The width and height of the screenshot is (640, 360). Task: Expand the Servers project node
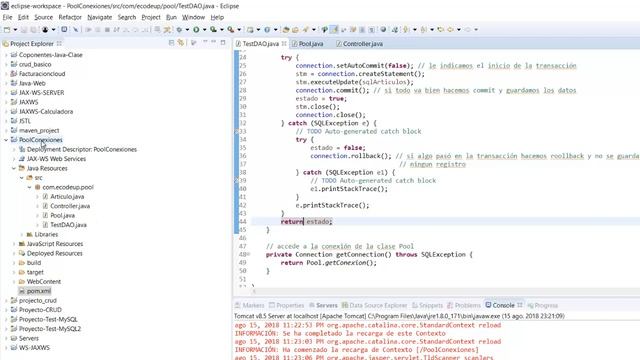click(x=6, y=338)
